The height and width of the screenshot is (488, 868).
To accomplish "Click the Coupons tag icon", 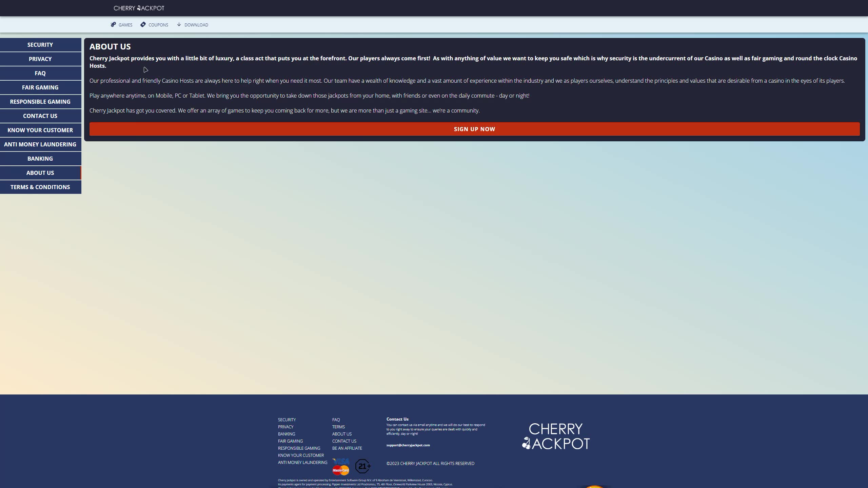I will pos(143,24).
